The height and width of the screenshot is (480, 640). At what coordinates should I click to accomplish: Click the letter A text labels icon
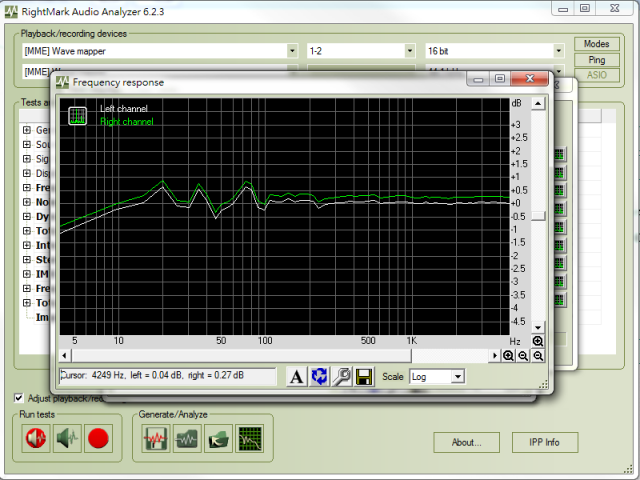297,376
